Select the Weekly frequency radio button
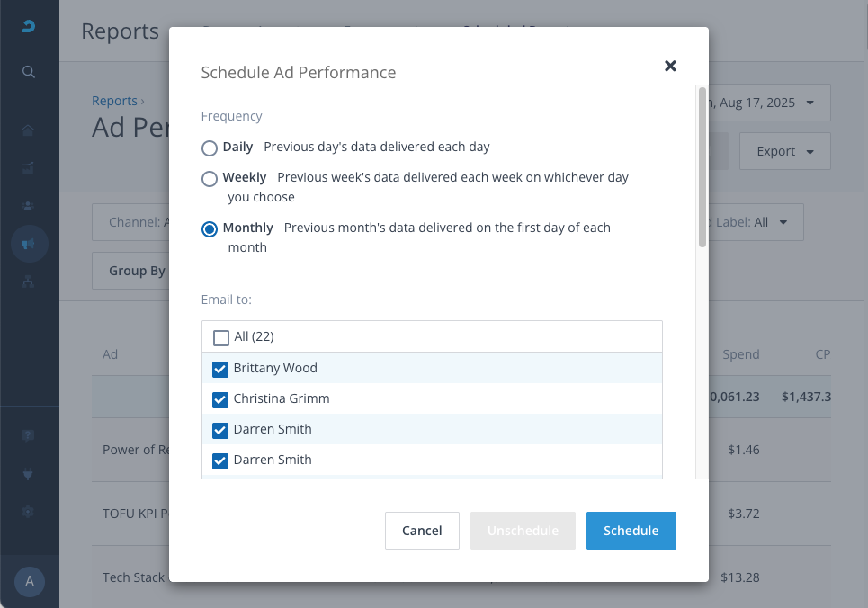The height and width of the screenshot is (608, 868). pos(210,178)
